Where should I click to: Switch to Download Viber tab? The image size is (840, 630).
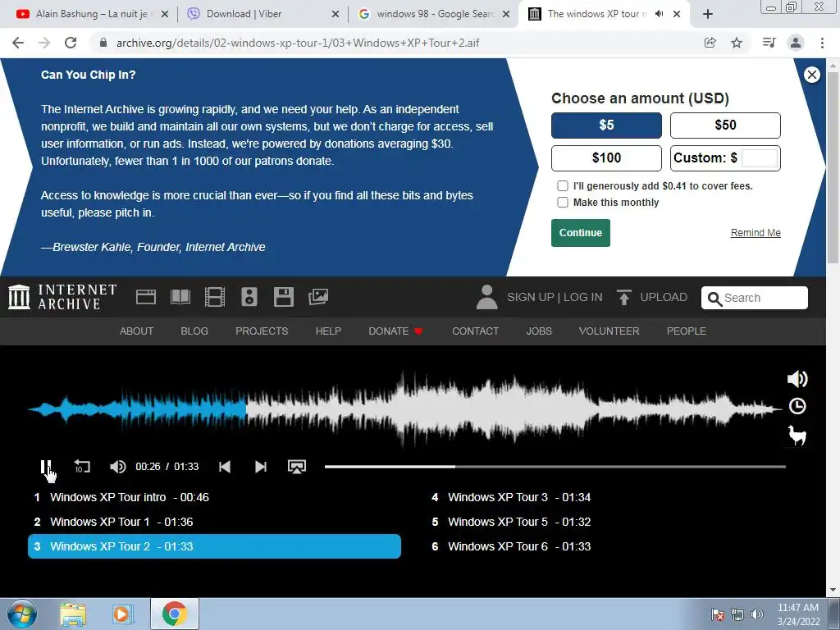(262, 14)
